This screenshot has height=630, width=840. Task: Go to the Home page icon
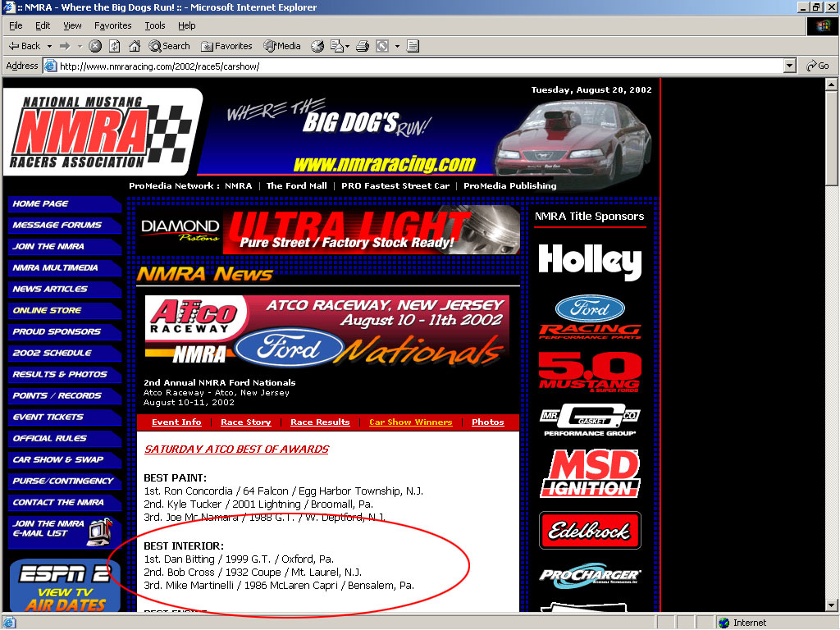pyautogui.click(x=135, y=46)
